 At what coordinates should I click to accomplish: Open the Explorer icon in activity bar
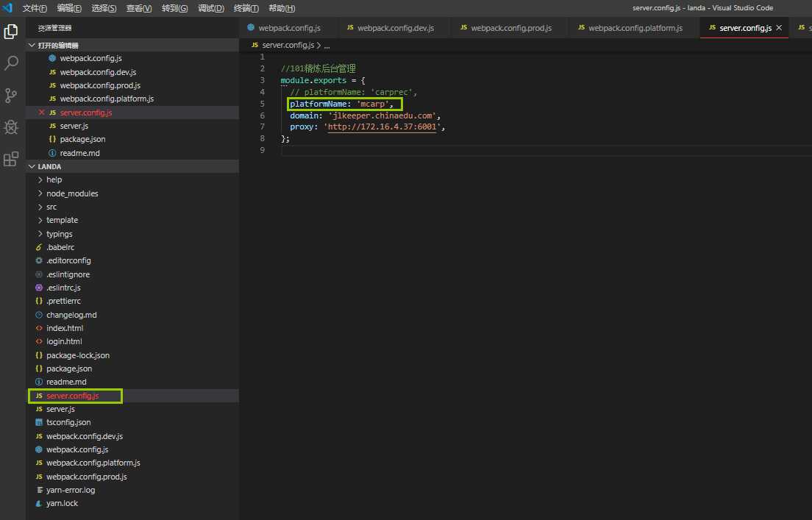tap(11, 32)
